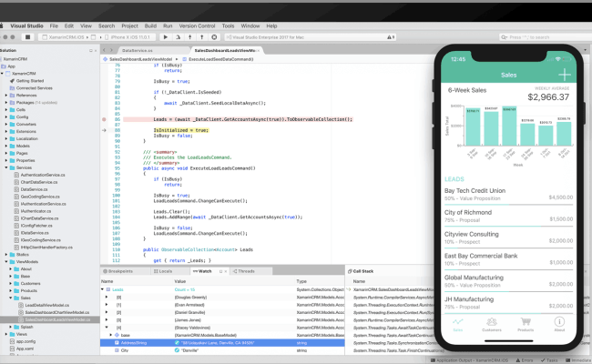Click the Solution pad auto-hide icon
The image size is (592, 364).
pos(90,50)
